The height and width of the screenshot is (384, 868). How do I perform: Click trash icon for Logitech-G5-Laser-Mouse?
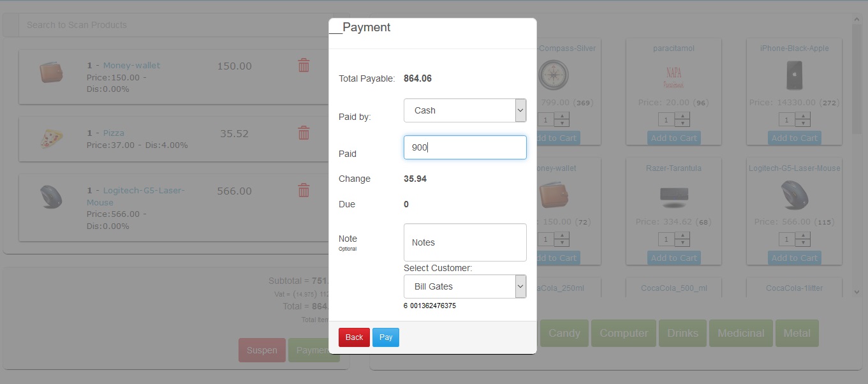[304, 190]
